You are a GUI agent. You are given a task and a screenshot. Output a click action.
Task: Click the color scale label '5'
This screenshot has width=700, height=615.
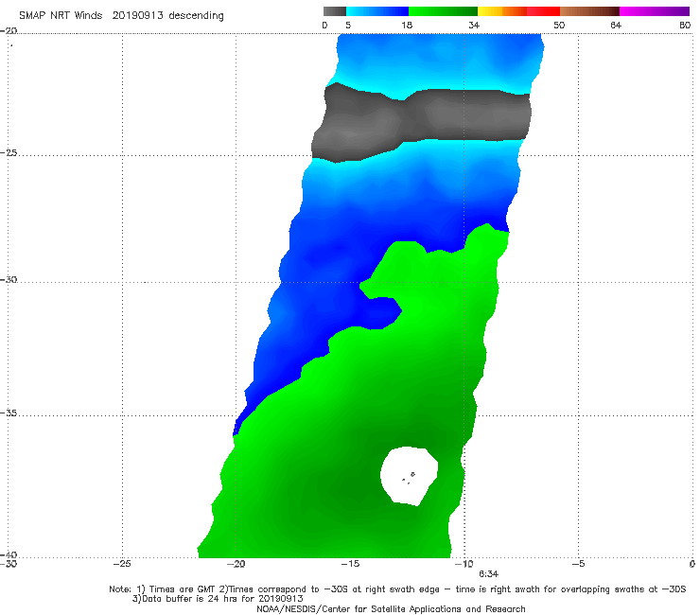(x=348, y=26)
